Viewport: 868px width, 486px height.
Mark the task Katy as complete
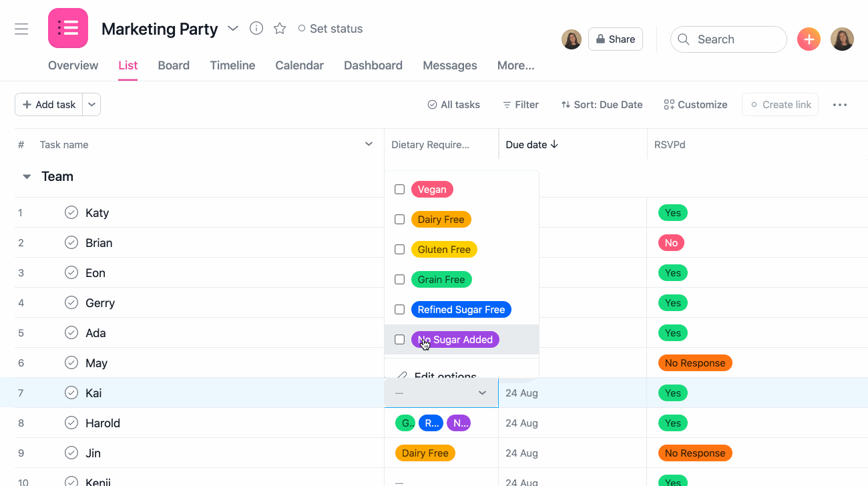coord(71,212)
